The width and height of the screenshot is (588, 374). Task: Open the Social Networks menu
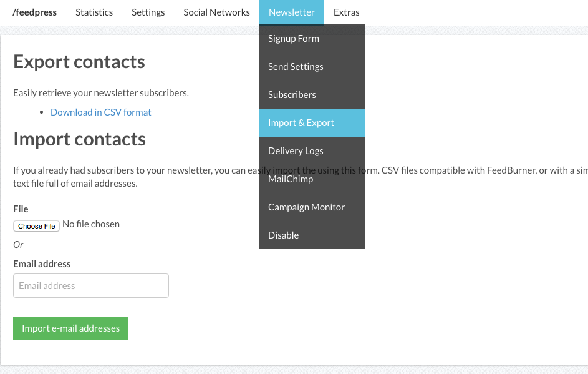216,12
